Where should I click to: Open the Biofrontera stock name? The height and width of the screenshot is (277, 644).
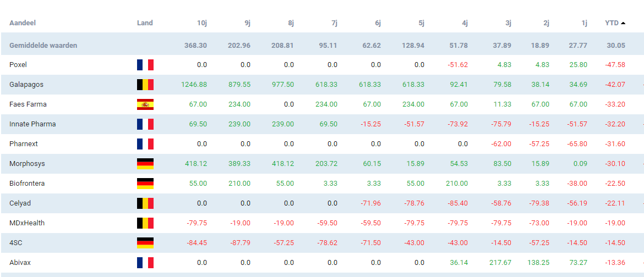[x=27, y=184]
